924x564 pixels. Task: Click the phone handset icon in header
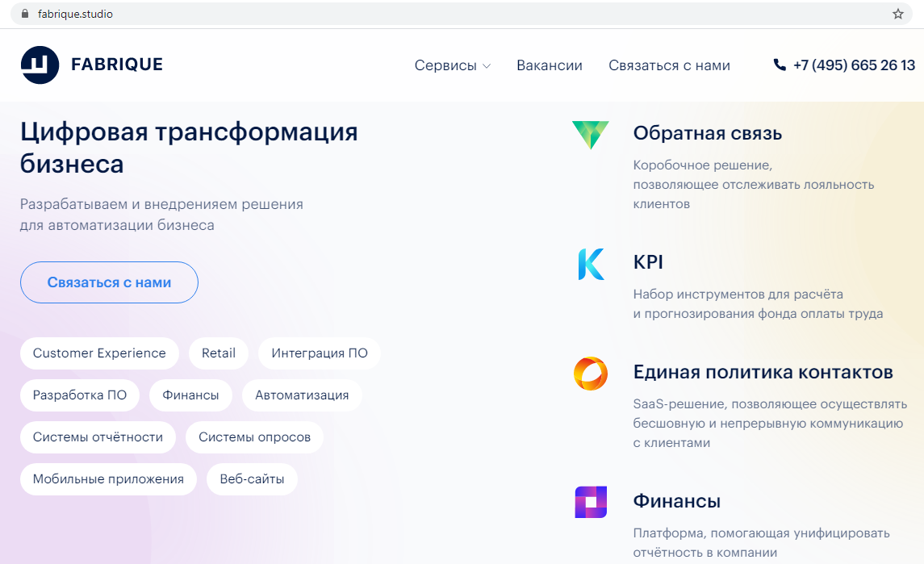pos(780,65)
